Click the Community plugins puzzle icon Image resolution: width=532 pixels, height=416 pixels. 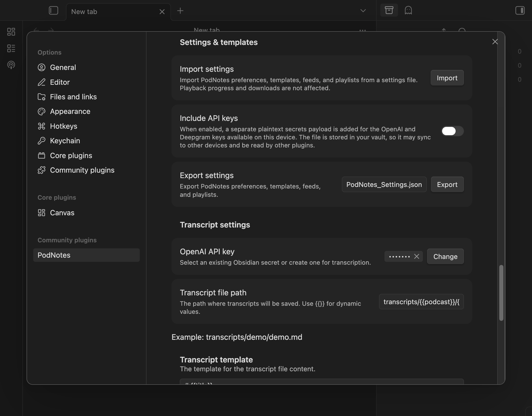pyautogui.click(x=42, y=170)
